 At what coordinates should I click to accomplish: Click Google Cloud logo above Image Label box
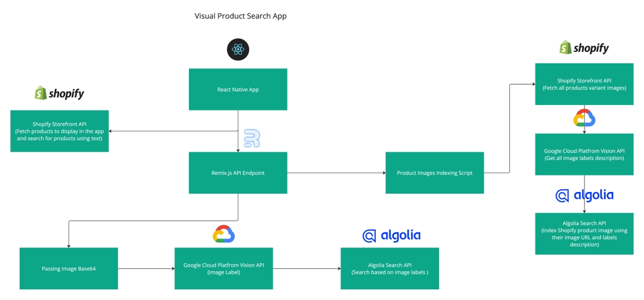224,234
